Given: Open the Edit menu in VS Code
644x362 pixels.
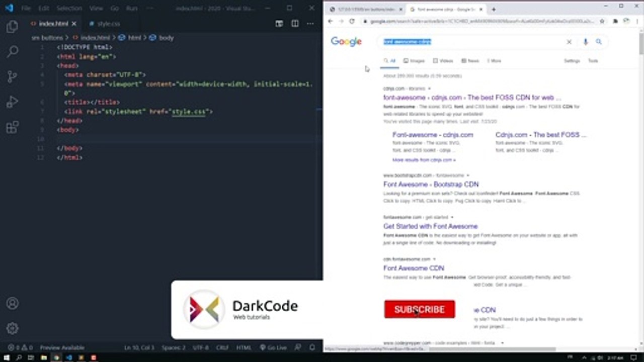Looking at the screenshot, I should point(44,9).
